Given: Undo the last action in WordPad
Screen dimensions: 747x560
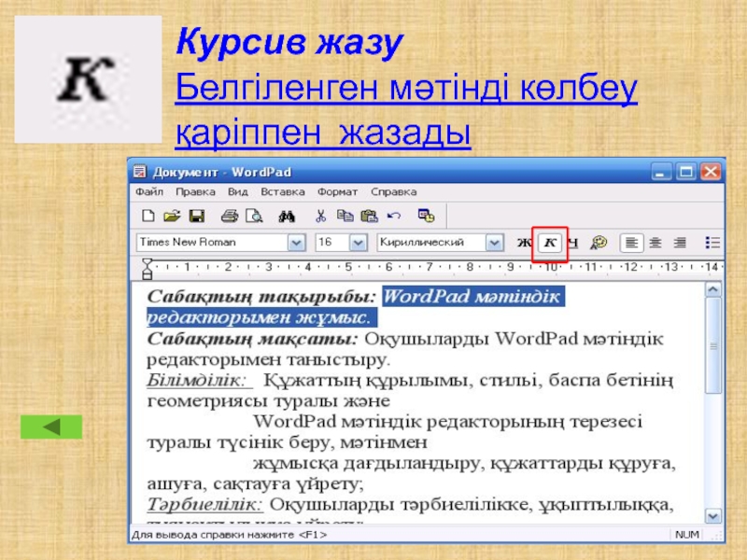Looking at the screenshot, I should click(393, 217).
